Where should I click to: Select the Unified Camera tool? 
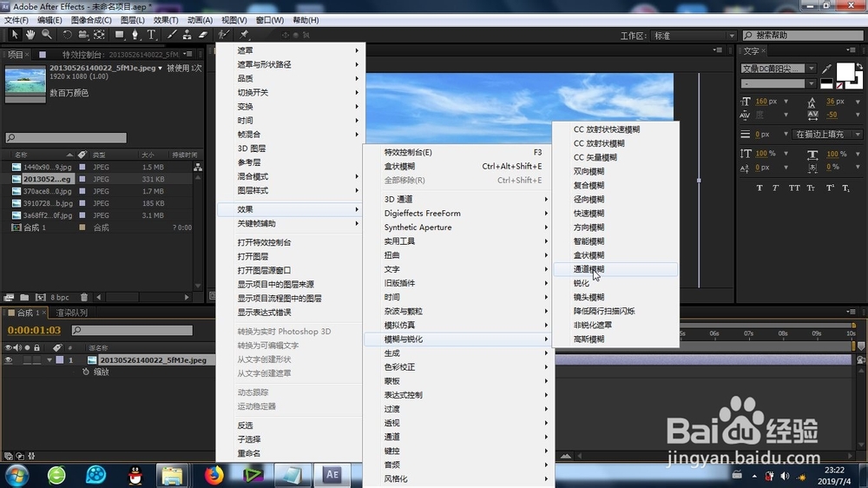tap(83, 35)
